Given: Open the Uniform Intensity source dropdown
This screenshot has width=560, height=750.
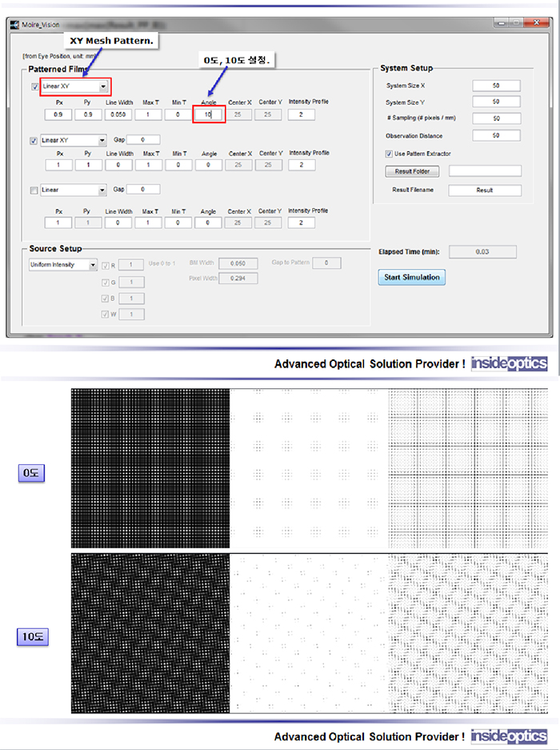Looking at the screenshot, I should (93, 265).
